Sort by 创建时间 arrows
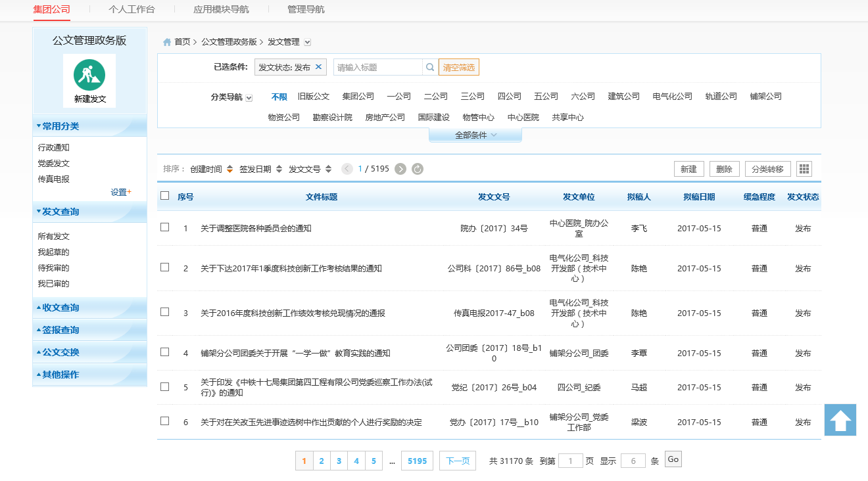The width and height of the screenshot is (868, 481). 229,169
